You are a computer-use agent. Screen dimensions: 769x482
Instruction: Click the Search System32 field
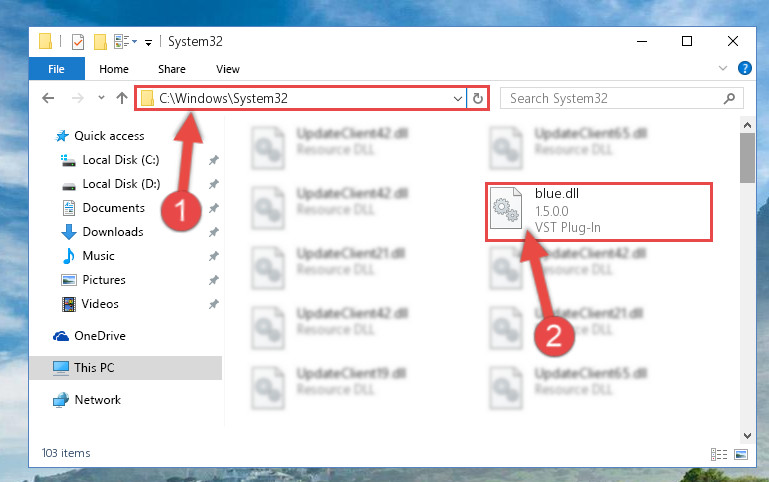click(x=615, y=99)
